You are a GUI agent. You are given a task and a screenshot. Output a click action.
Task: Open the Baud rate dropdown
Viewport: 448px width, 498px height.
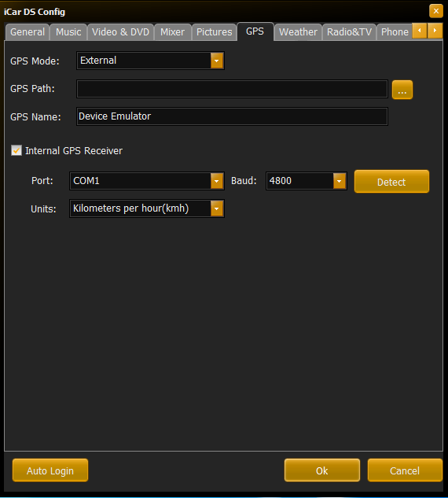(340, 181)
